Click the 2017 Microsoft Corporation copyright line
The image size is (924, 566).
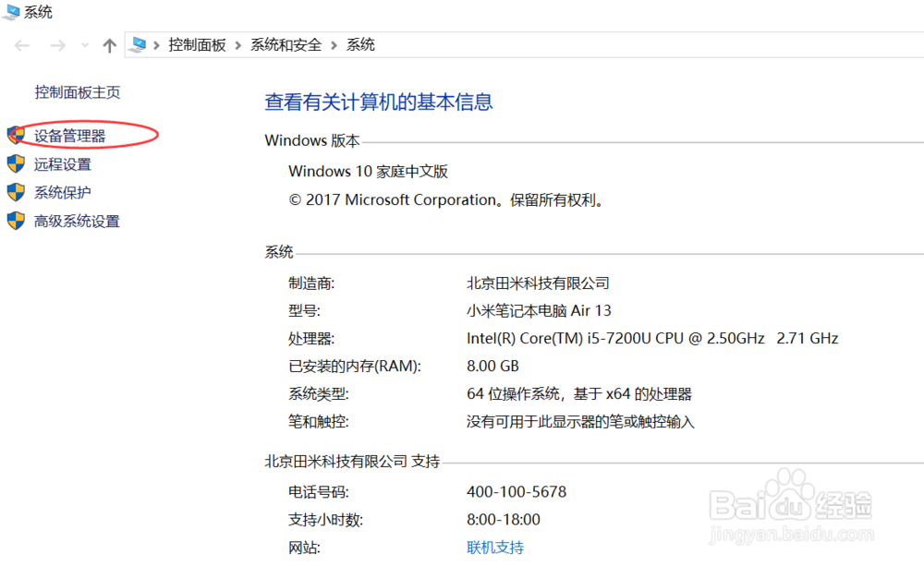click(x=448, y=200)
